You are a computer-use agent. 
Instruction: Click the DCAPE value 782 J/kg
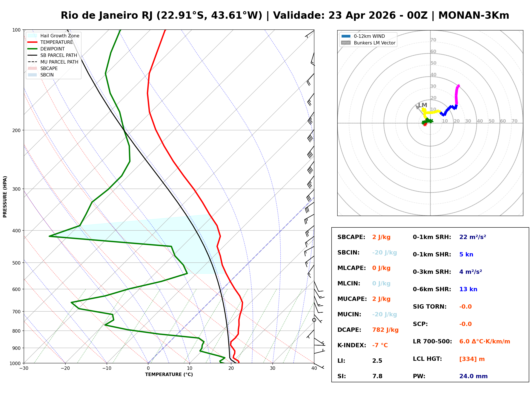click(386, 330)
